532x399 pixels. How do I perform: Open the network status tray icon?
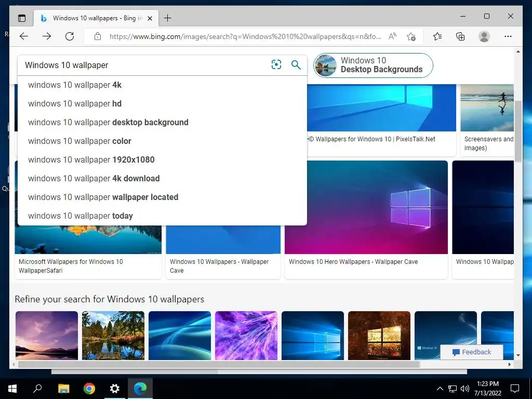tap(453, 389)
